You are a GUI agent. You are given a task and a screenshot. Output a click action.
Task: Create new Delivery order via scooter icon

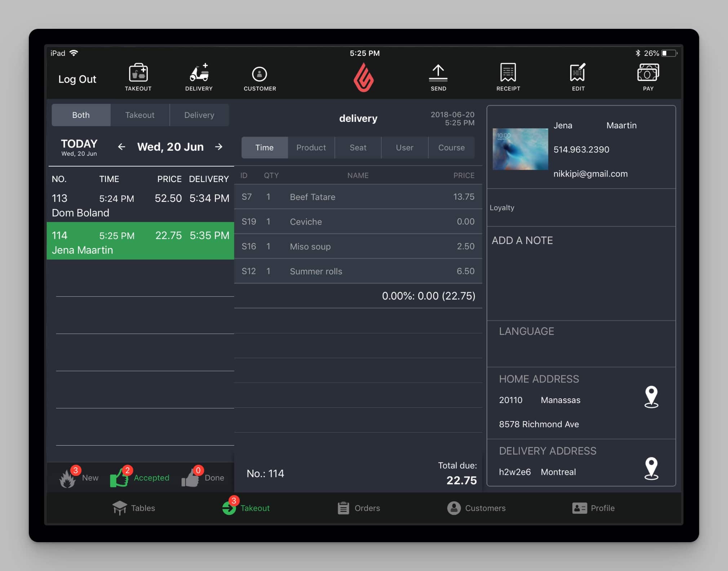(199, 77)
